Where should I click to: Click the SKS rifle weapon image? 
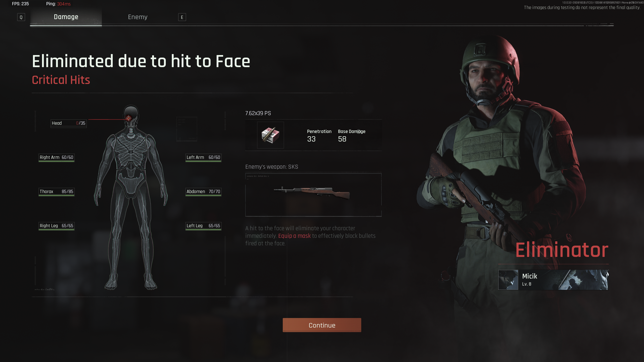click(x=312, y=193)
